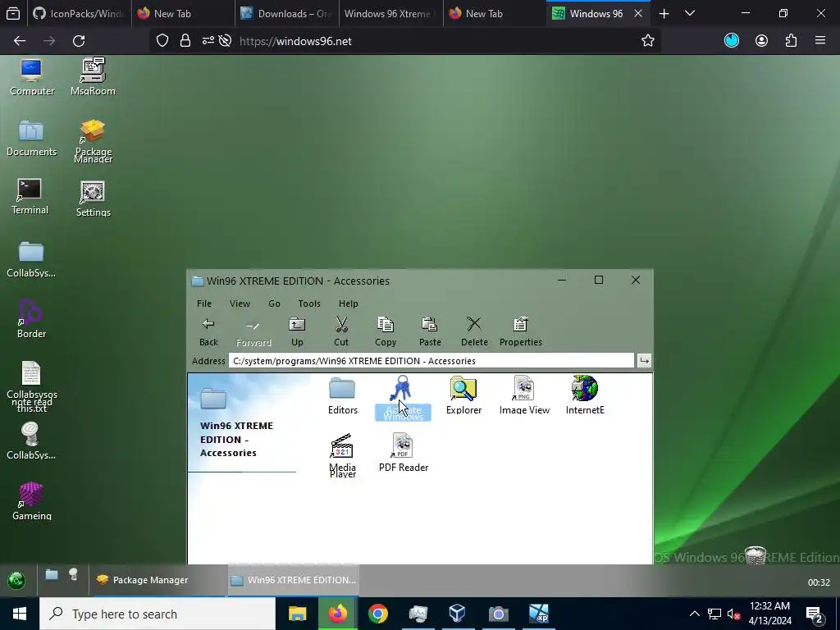Screen dimensions: 840x630
Task: Open MsgRoom desktop icon
Action: click(x=93, y=76)
